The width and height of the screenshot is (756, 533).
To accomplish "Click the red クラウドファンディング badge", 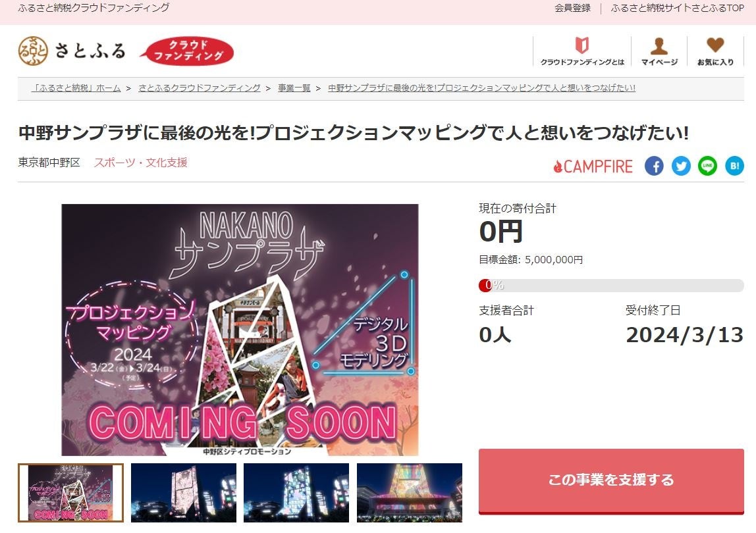I will [187, 51].
